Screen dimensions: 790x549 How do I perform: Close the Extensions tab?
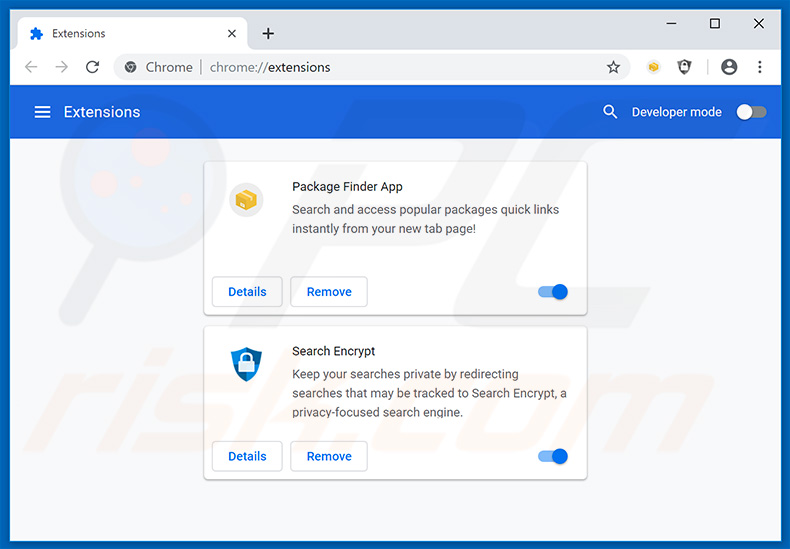click(232, 33)
